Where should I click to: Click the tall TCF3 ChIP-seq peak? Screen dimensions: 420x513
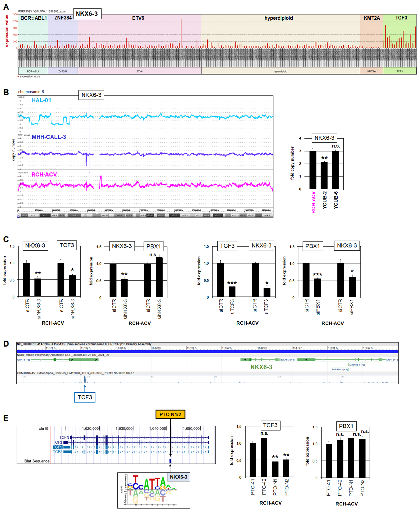pyautogui.click(x=85, y=379)
